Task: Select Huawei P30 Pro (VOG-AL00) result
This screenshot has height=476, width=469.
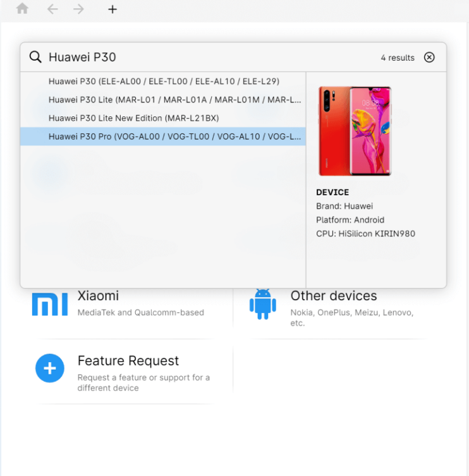Action: 163,137
